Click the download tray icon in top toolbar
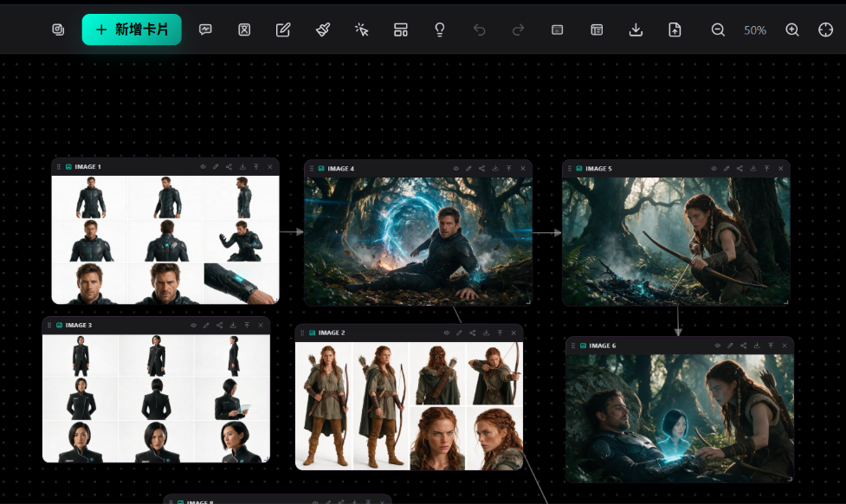 636,29
